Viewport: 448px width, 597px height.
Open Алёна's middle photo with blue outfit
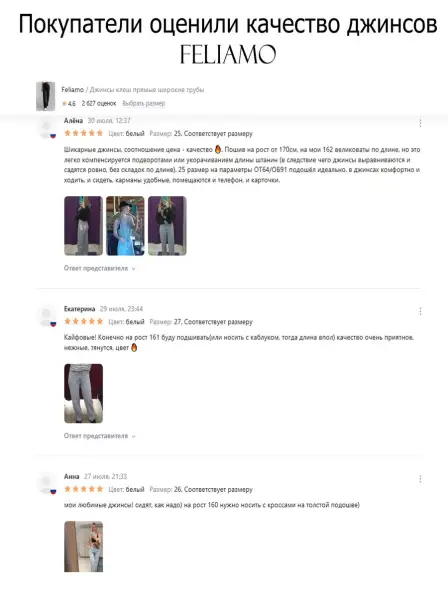pyautogui.click(x=125, y=226)
